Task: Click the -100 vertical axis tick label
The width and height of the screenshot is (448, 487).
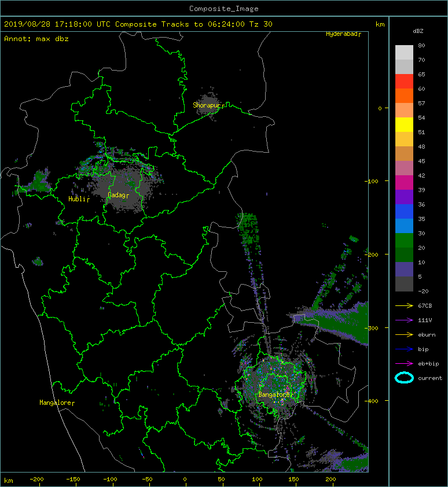Action: [371, 181]
